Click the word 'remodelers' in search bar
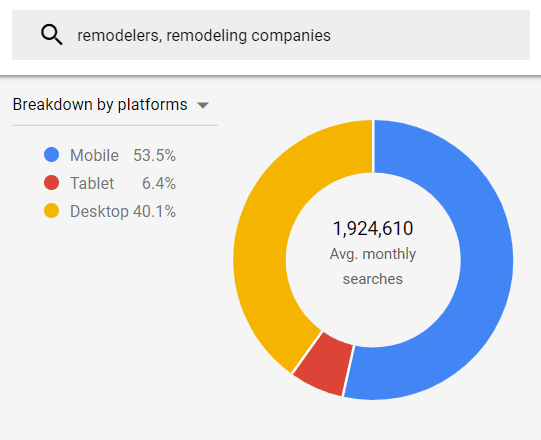 (118, 36)
